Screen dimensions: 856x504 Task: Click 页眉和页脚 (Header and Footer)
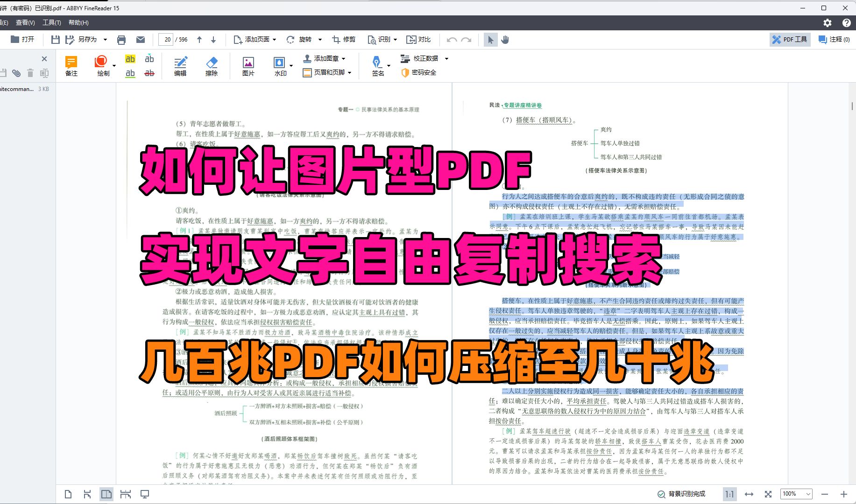tap(324, 72)
